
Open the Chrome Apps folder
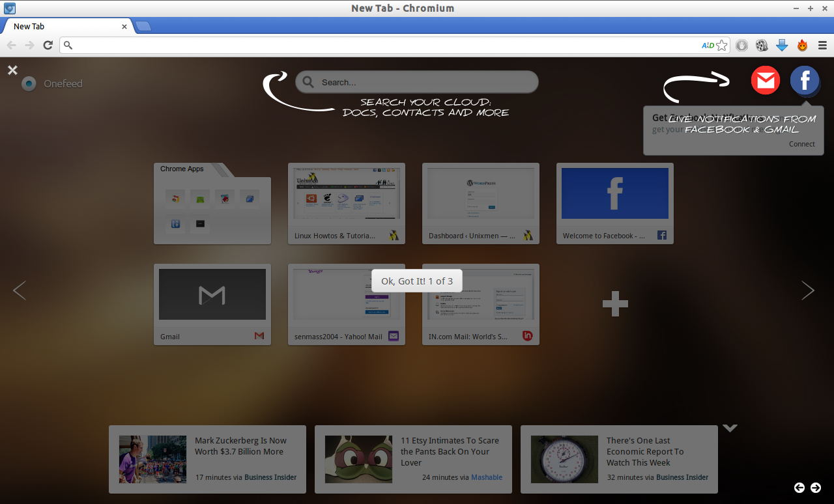click(x=212, y=203)
